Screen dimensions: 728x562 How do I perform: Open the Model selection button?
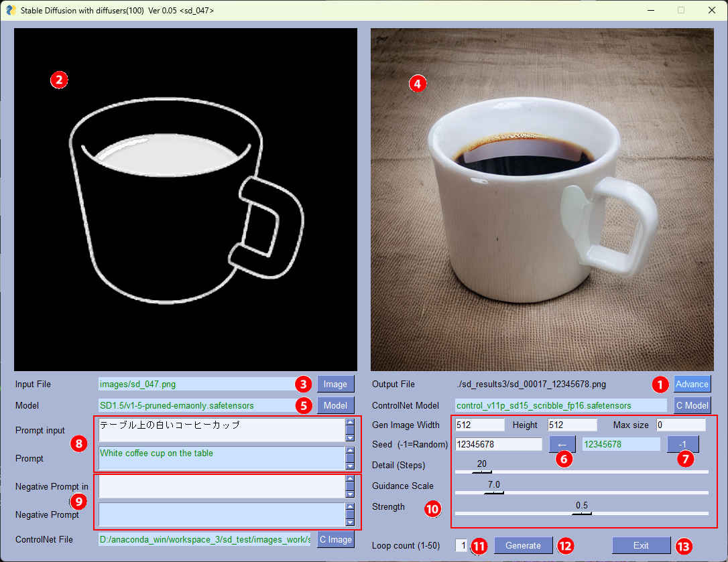tap(335, 405)
